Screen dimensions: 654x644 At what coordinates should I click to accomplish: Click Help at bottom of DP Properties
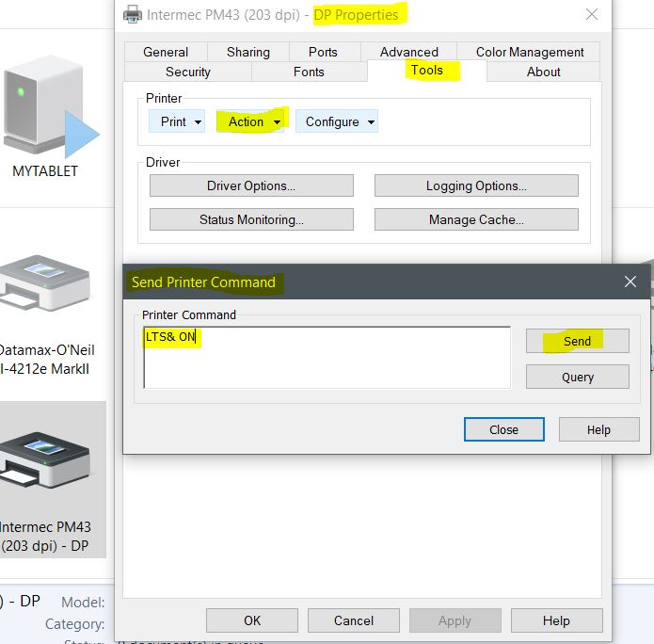click(x=556, y=620)
